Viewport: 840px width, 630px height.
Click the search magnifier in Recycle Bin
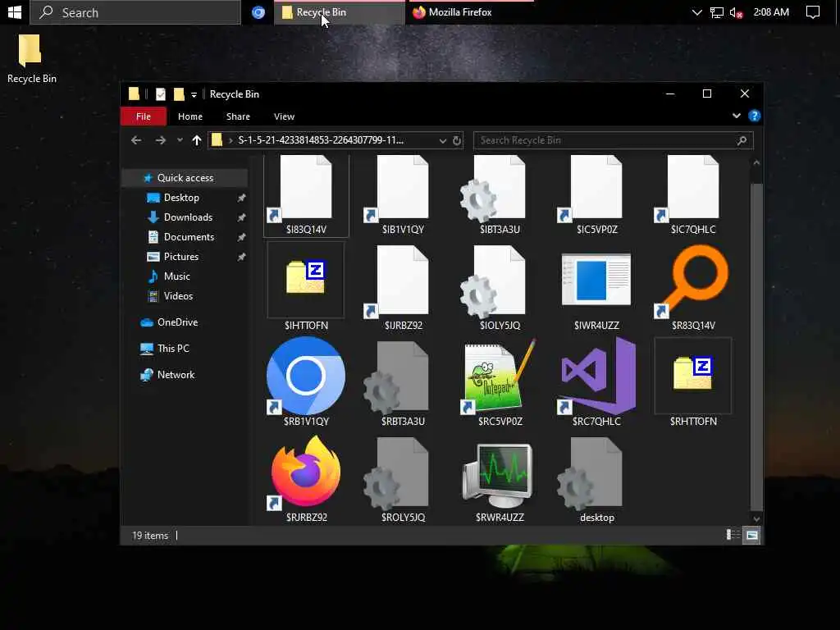pos(742,140)
